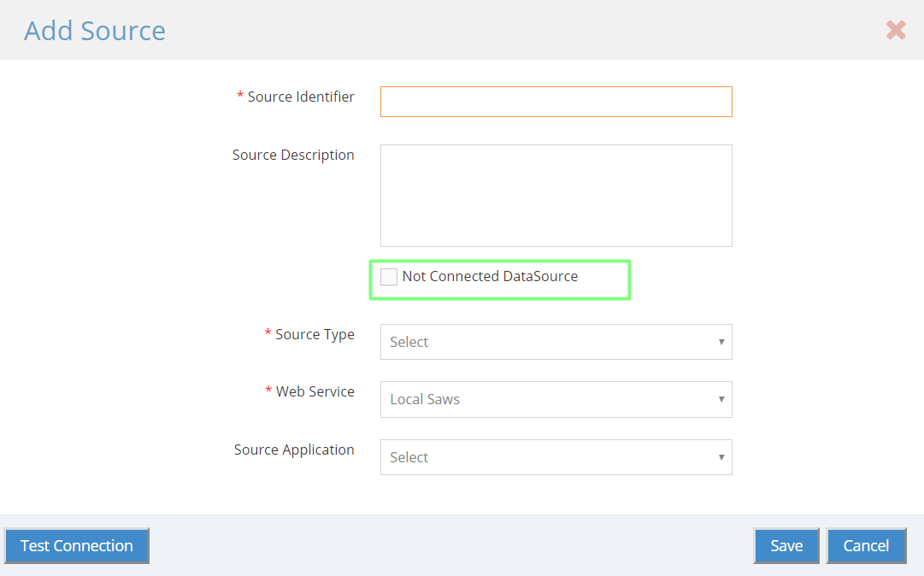Click the Test Connection button
The height and width of the screenshot is (576, 924).
[x=77, y=546]
